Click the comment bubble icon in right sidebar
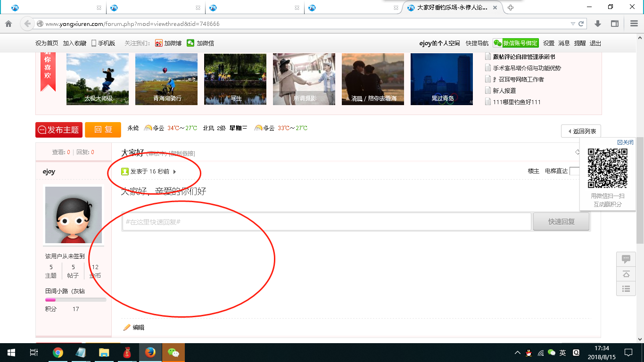Image resolution: width=644 pixels, height=362 pixels. [x=626, y=259]
